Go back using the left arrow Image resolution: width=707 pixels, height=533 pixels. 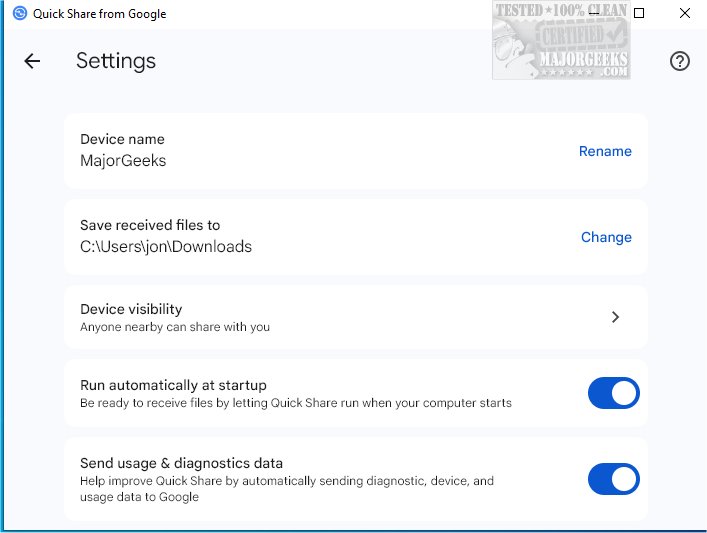click(x=32, y=61)
